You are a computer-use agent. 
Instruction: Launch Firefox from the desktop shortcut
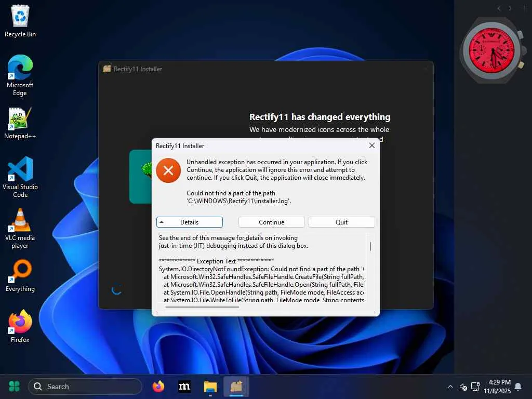tap(20, 326)
